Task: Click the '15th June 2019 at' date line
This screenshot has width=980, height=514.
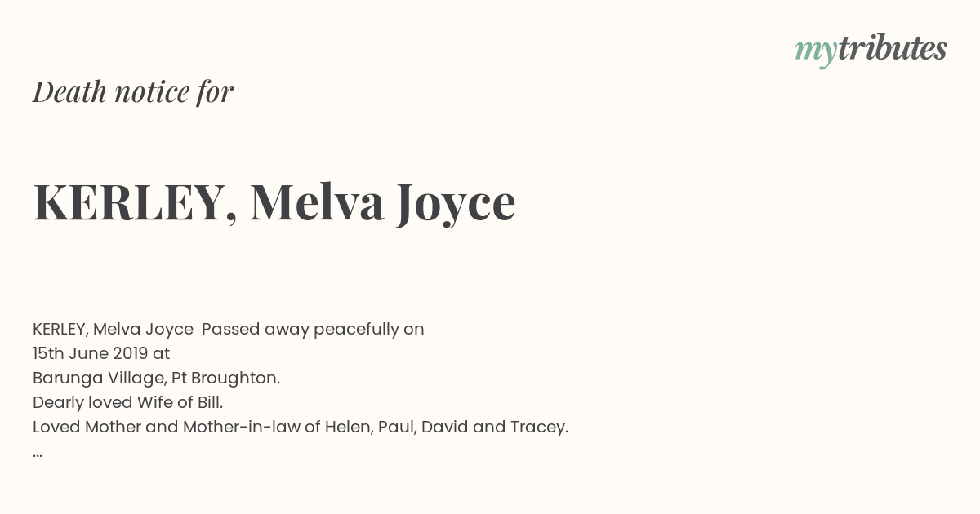Action: click(x=101, y=353)
